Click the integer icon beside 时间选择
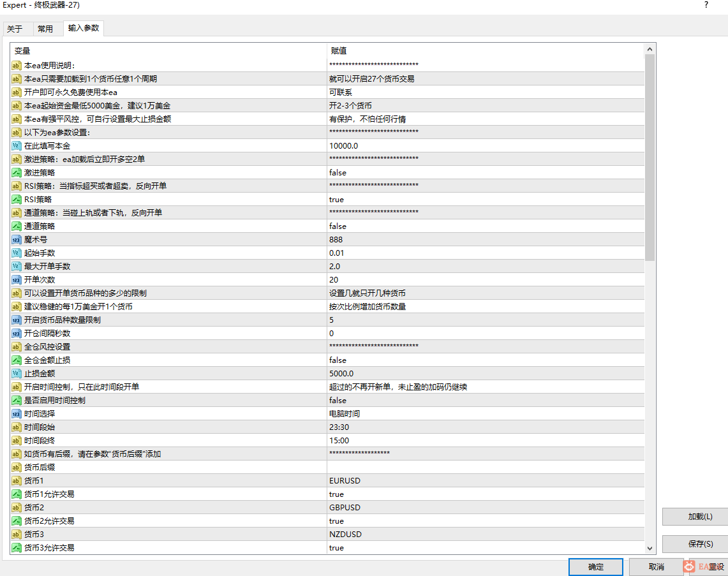 tap(16, 413)
